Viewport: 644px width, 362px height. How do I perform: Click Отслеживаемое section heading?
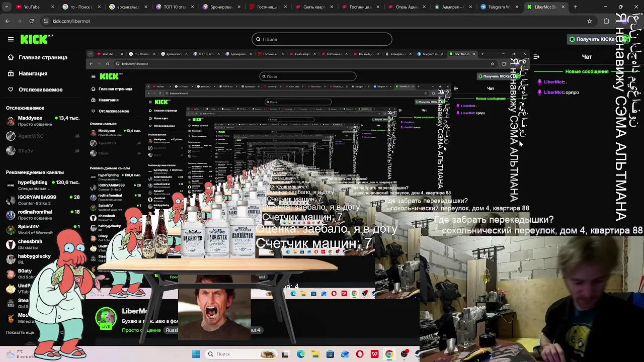pos(25,108)
